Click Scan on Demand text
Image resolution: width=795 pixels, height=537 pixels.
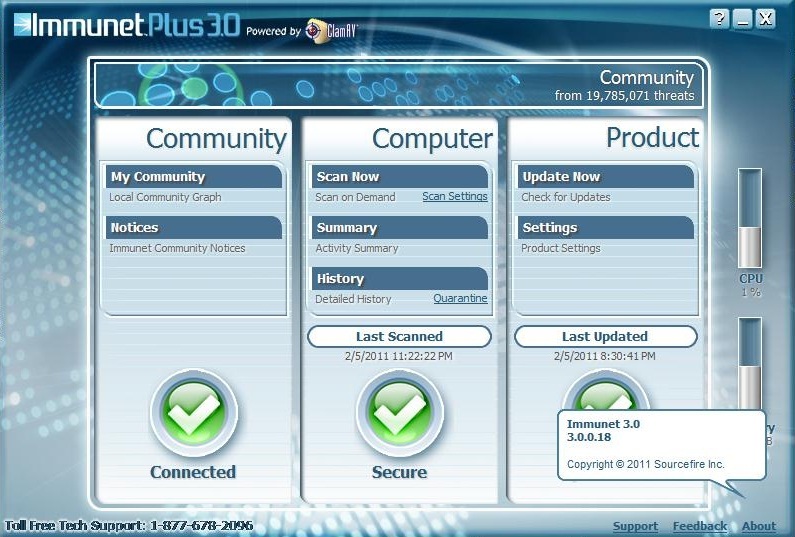(x=355, y=197)
